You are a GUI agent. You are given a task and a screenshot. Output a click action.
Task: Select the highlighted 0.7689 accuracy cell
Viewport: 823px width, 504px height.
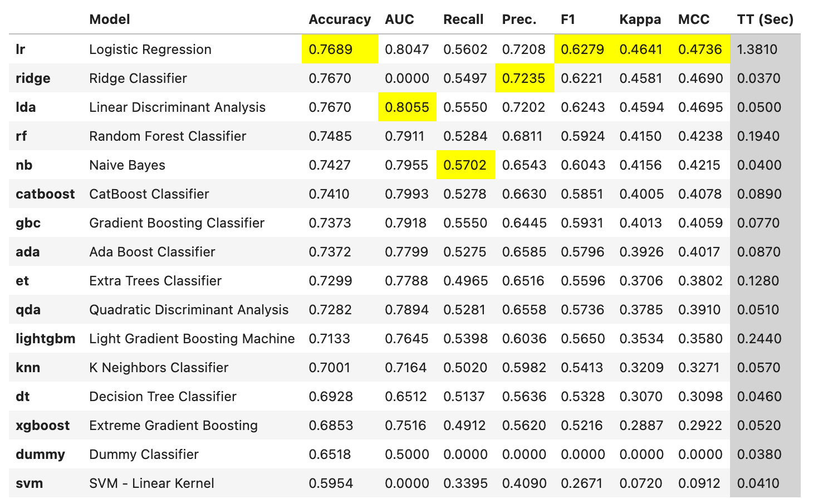pos(331,50)
